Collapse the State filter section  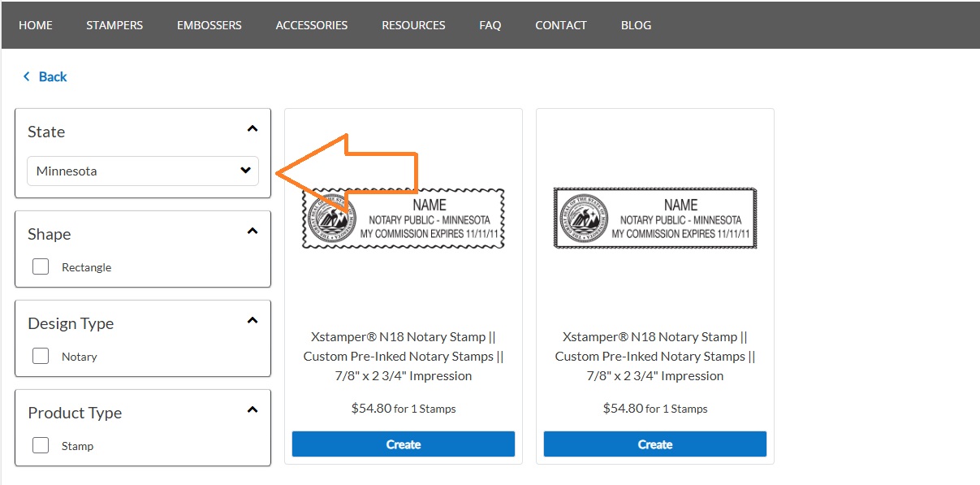click(x=253, y=128)
